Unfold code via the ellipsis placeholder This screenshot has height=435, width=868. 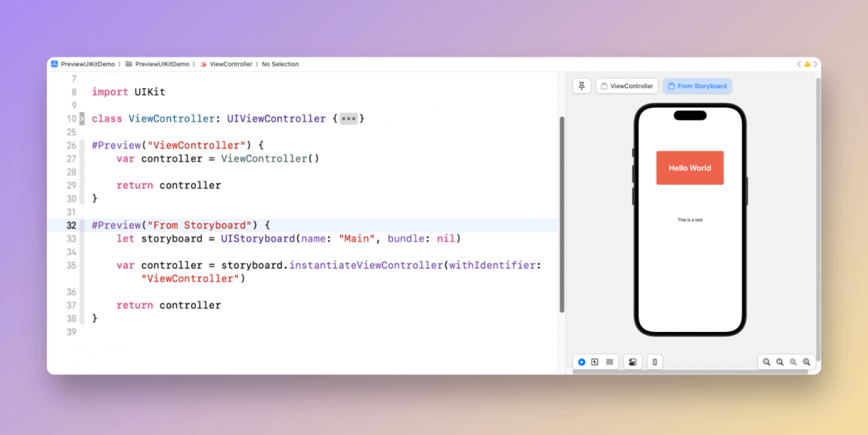click(349, 119)
